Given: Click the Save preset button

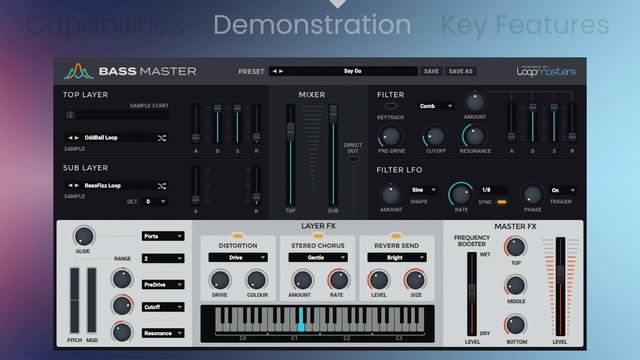Looking at the screenshot, I should coord(431,71).
